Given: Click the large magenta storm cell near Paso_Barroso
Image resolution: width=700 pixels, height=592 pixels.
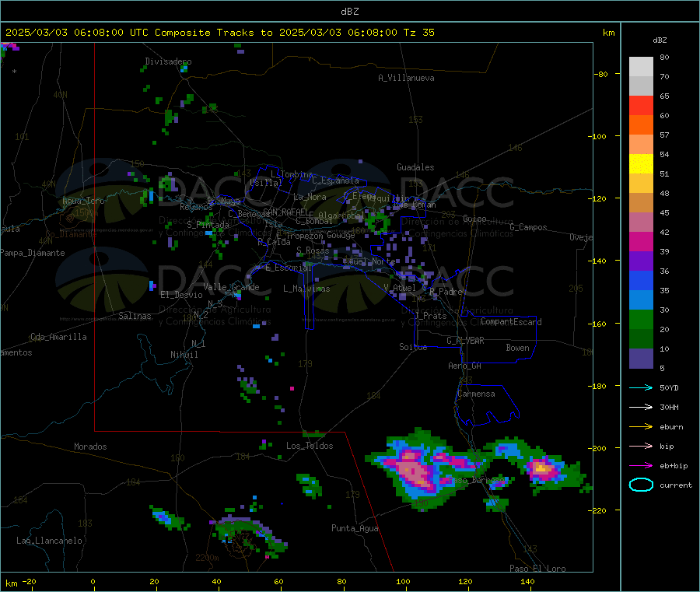Looking at the screenshot, I should pos(415,471).
